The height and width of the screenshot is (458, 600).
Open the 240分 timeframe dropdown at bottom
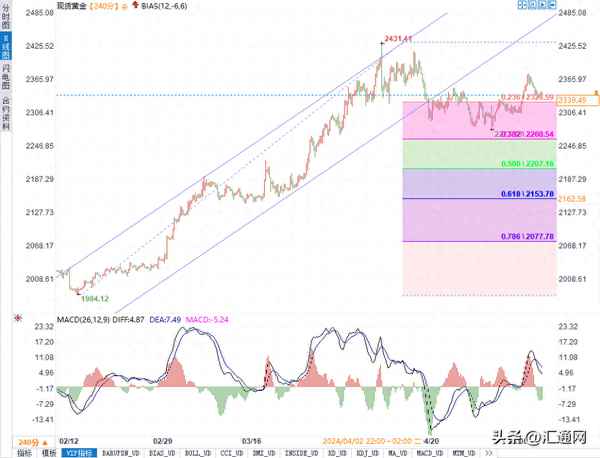(x=33, y=443)
